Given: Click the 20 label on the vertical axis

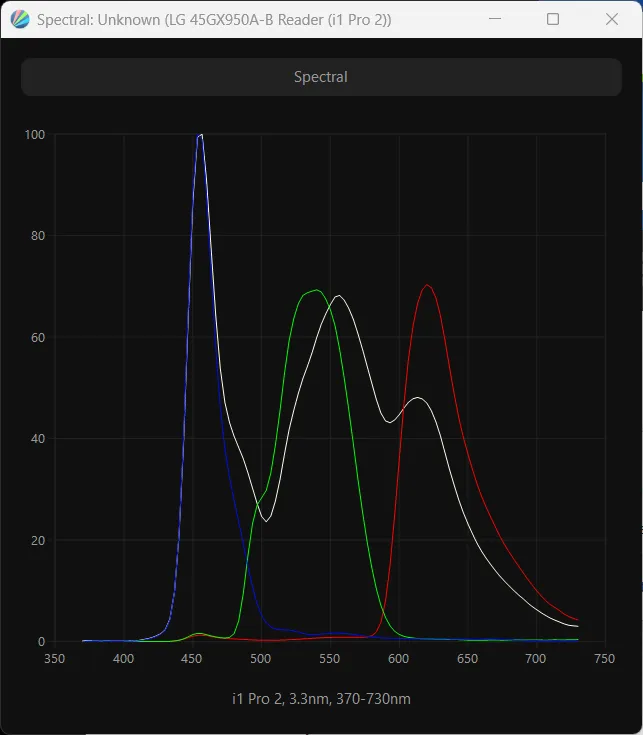Looking at the screenshot, I should [x=38, y=540].
